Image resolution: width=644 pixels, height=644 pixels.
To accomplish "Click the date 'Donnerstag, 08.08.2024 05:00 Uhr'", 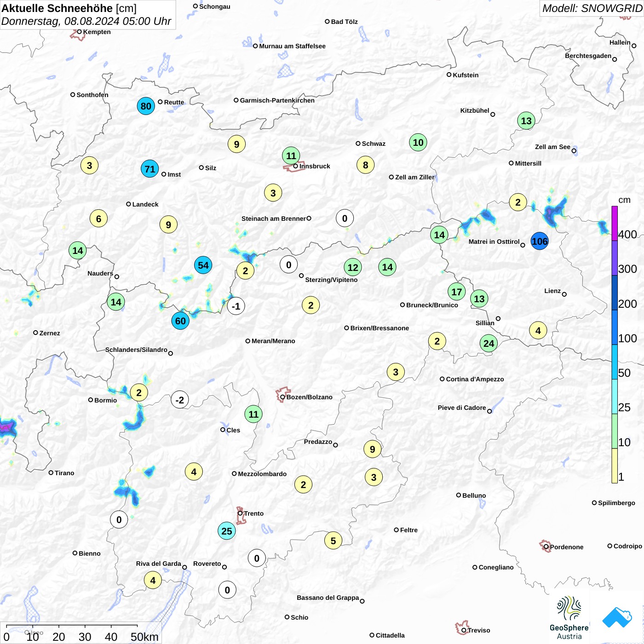I will click(x=86, y=21).
